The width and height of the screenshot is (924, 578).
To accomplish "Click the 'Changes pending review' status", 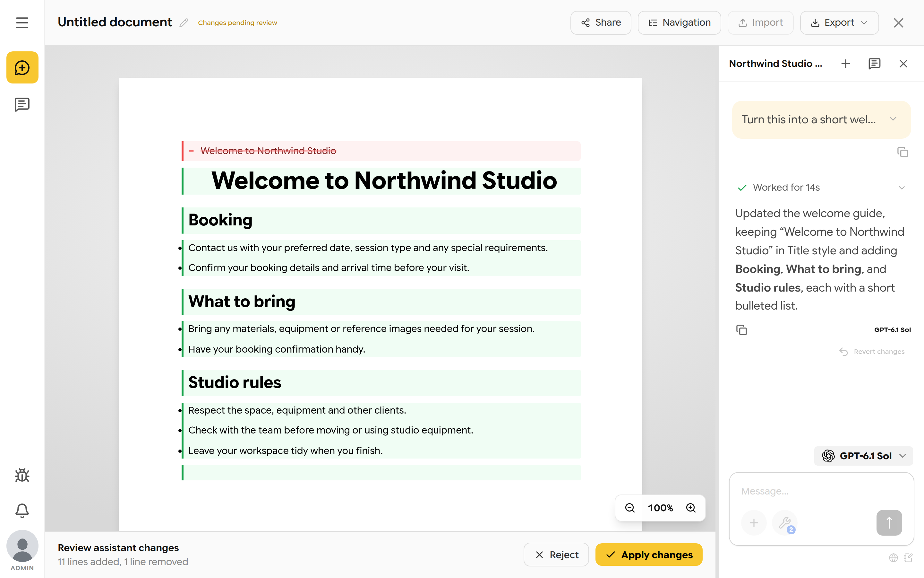I will point(237,23).
